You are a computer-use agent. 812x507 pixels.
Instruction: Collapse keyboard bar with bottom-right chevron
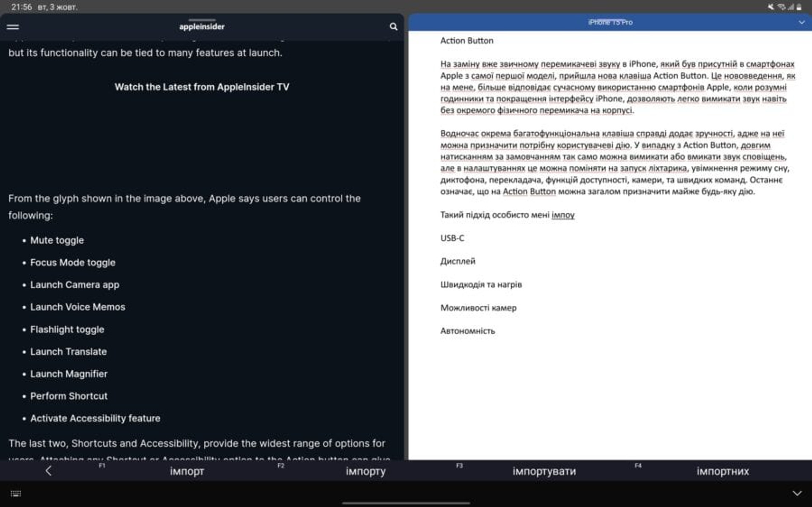(x=797, y=493)
